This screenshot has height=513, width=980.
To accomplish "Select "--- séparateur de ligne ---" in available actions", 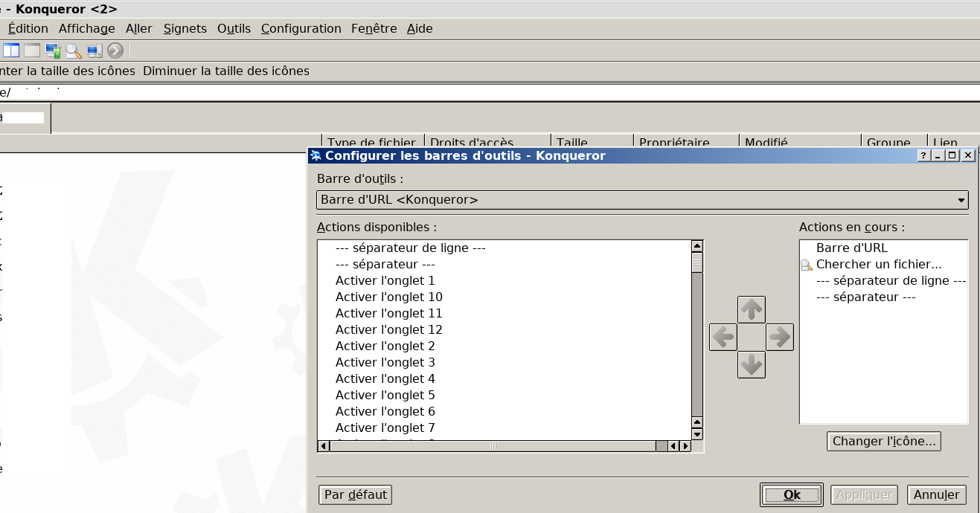I will pos(411,248).
